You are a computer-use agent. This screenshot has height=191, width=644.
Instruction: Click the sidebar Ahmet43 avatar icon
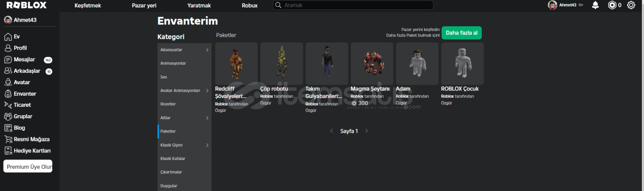point(8,20)
